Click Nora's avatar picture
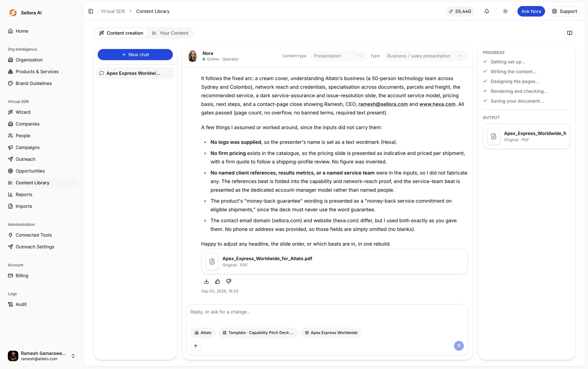Viewport: 588px width, 369px height. click(x=193, y=56)
